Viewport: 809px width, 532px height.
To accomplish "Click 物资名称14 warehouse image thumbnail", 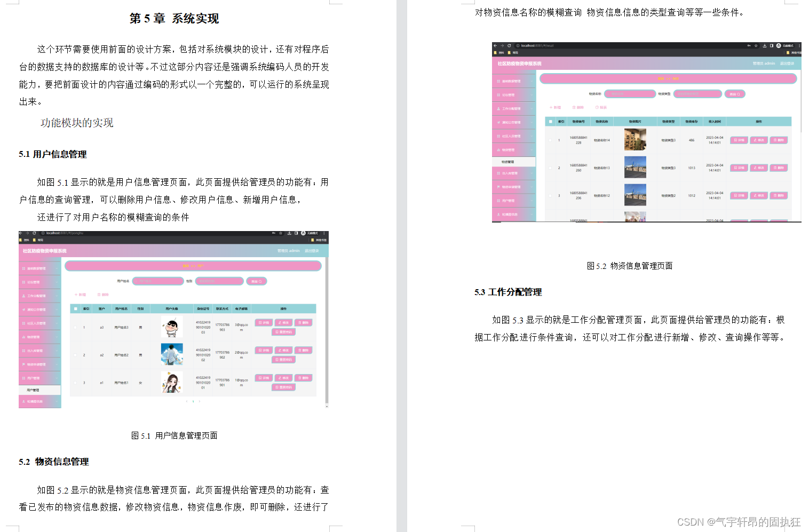I will (635, 140).
